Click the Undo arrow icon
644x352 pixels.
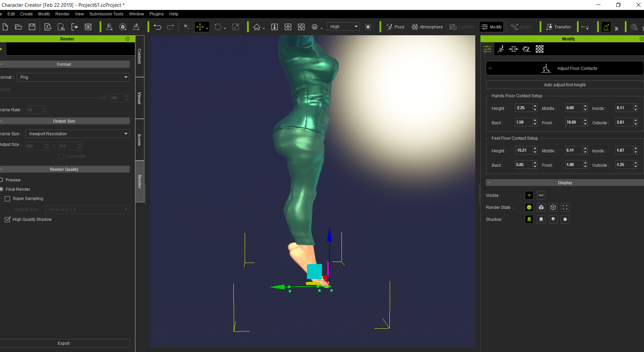157,27
